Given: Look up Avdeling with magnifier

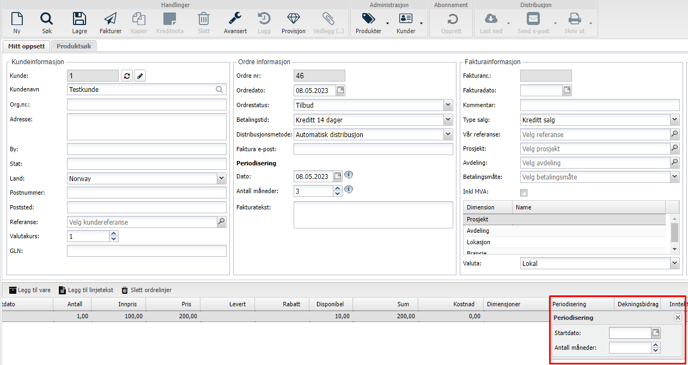Looking at the screenshot, I should point(675,163).
